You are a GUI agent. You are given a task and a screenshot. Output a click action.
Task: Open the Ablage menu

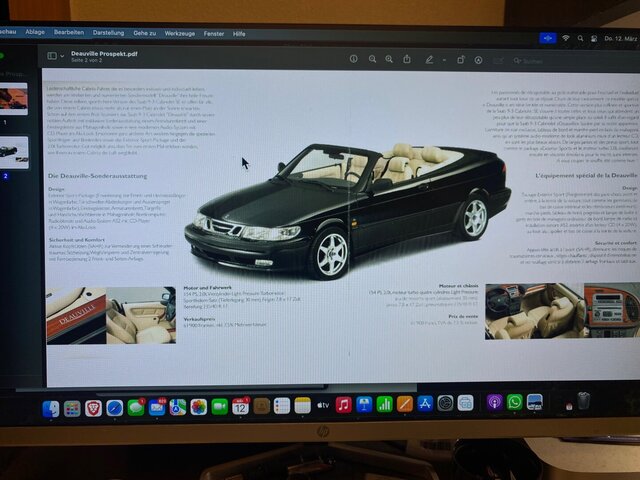pos(35,32)
